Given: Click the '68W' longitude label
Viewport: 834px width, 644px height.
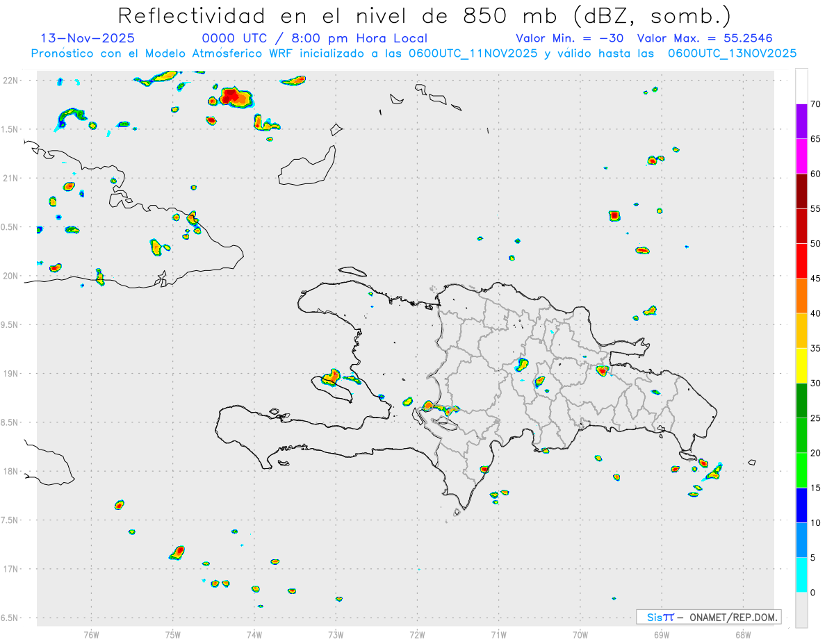Looking at the screenshot, I should point(743,634).
